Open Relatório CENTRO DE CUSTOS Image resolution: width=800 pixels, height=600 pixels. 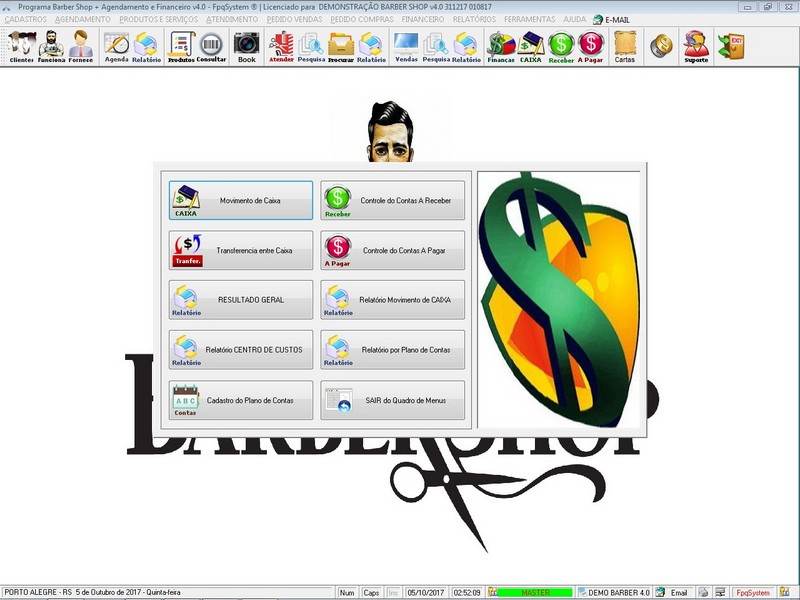[241, 350]
